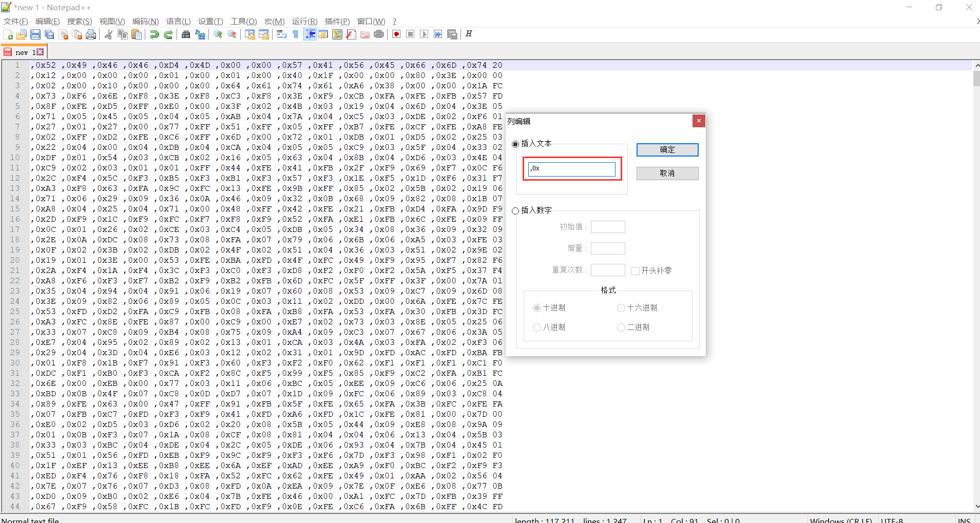Click the H toolbar icon
The height and width of the screenshot is (523, 980).
pyautogui.click(x=469, y=34)
